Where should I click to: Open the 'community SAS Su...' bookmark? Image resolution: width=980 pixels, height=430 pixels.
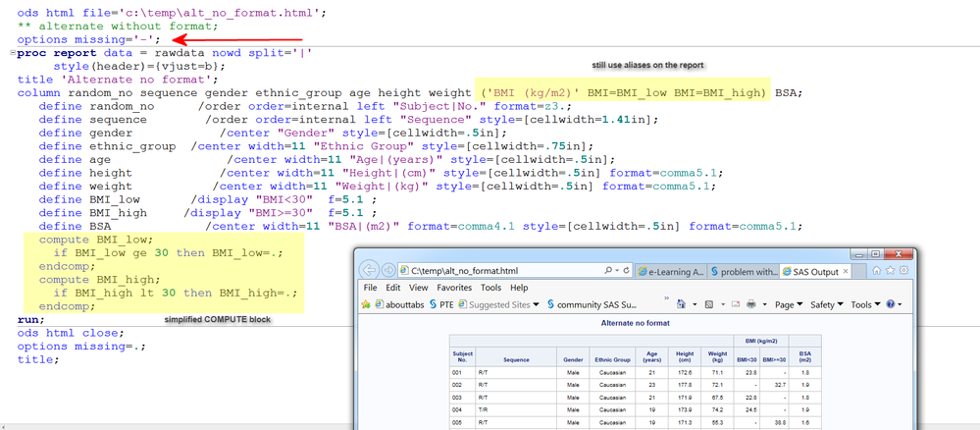coord(596,304)
